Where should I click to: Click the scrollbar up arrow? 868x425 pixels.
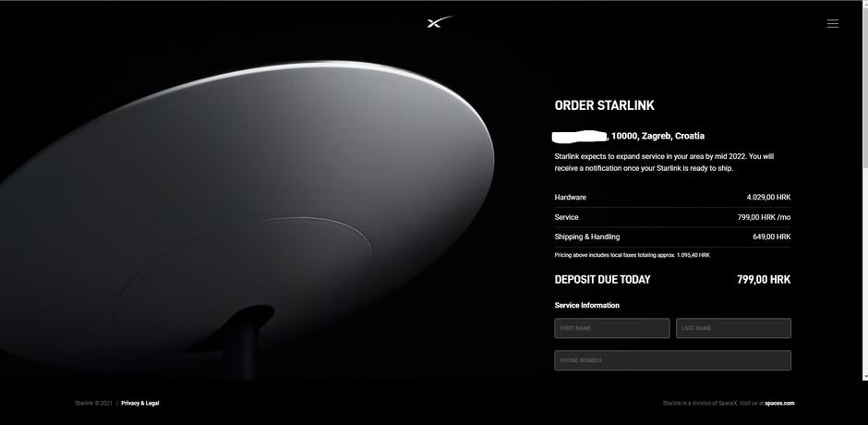864,4
